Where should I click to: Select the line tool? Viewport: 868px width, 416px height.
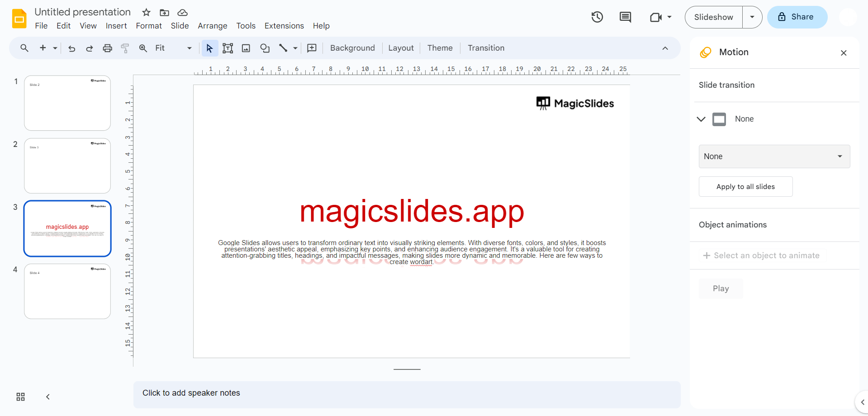(x=283, y=48)
